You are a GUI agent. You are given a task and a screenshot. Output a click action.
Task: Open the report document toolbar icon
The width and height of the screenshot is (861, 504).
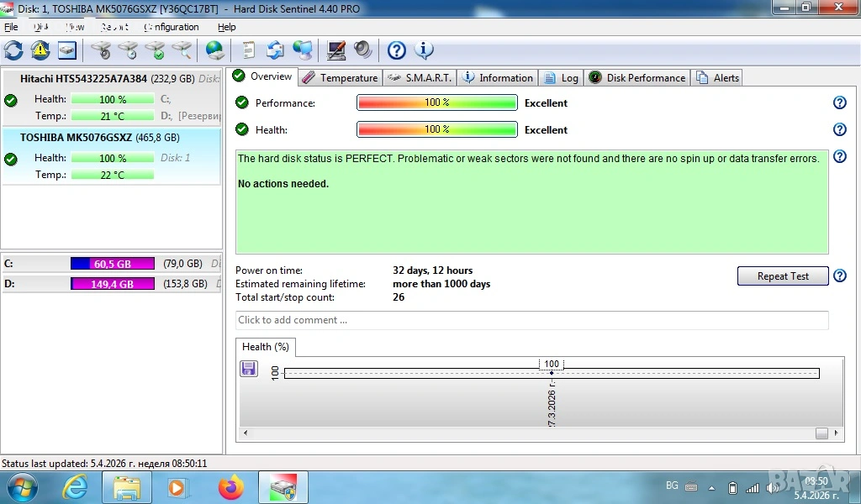249,50
